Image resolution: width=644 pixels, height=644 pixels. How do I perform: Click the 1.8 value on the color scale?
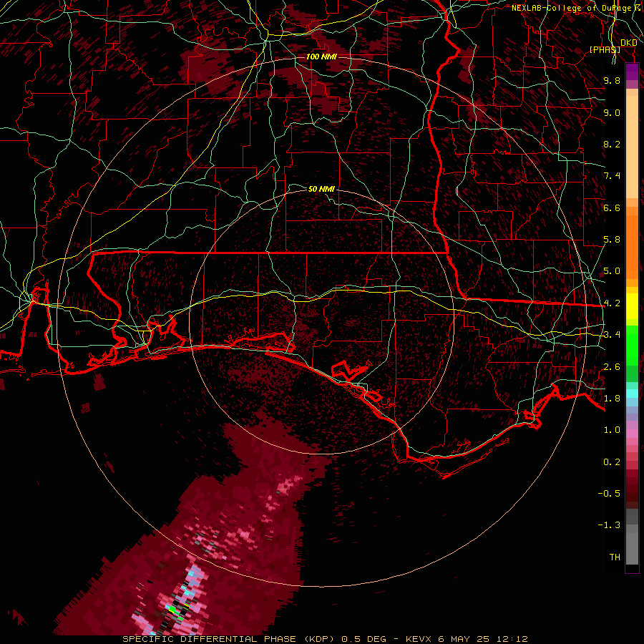[x=612, y=399]
